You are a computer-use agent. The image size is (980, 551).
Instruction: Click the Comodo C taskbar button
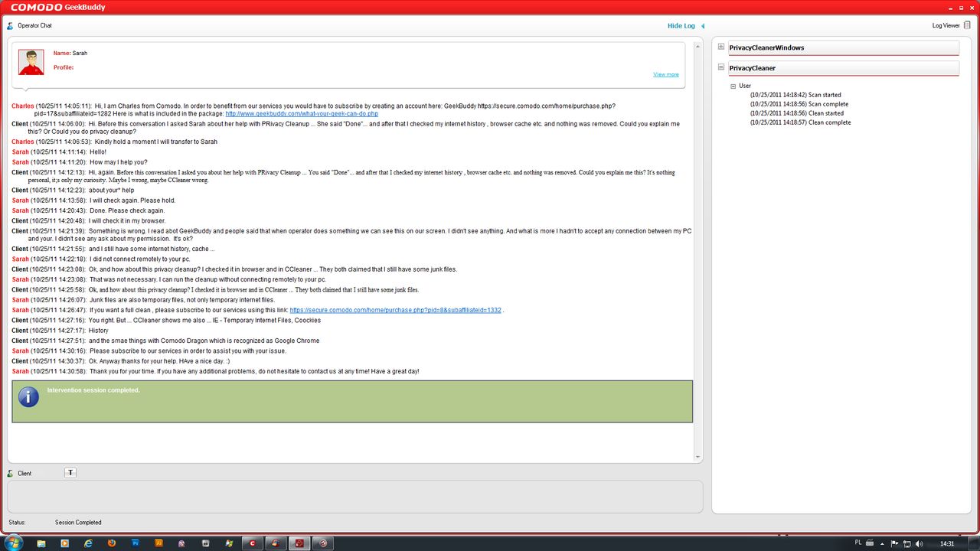point(252,543)
